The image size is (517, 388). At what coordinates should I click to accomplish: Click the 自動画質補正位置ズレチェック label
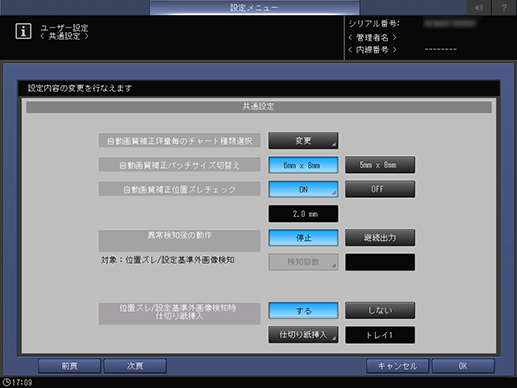point(179,189)
